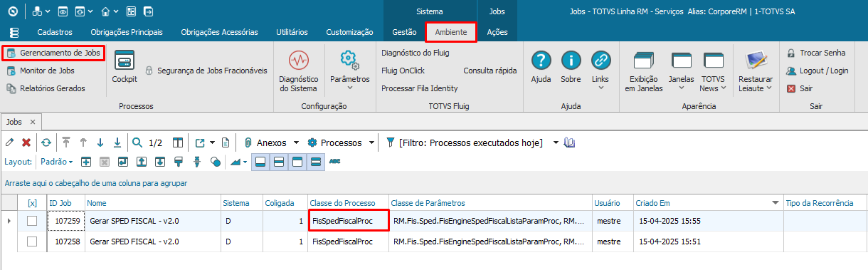Click the refresh icon in Jobs toolbar
Viewport: 868px width, 270px height.
click(46, 142)
